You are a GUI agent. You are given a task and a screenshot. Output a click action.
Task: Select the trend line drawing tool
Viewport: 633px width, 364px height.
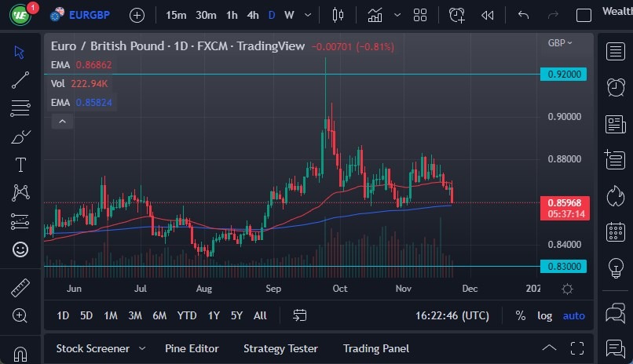click(x=20, y=79)
